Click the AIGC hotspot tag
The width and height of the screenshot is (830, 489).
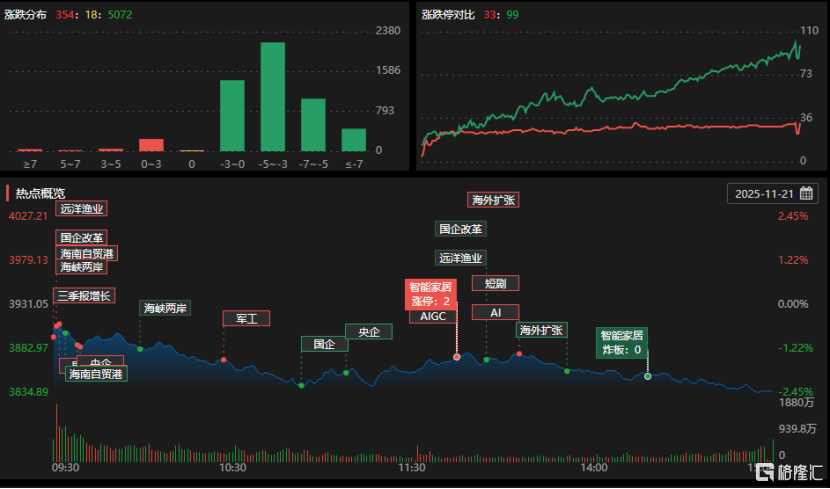pyautogui.click(x=433, y=316)
